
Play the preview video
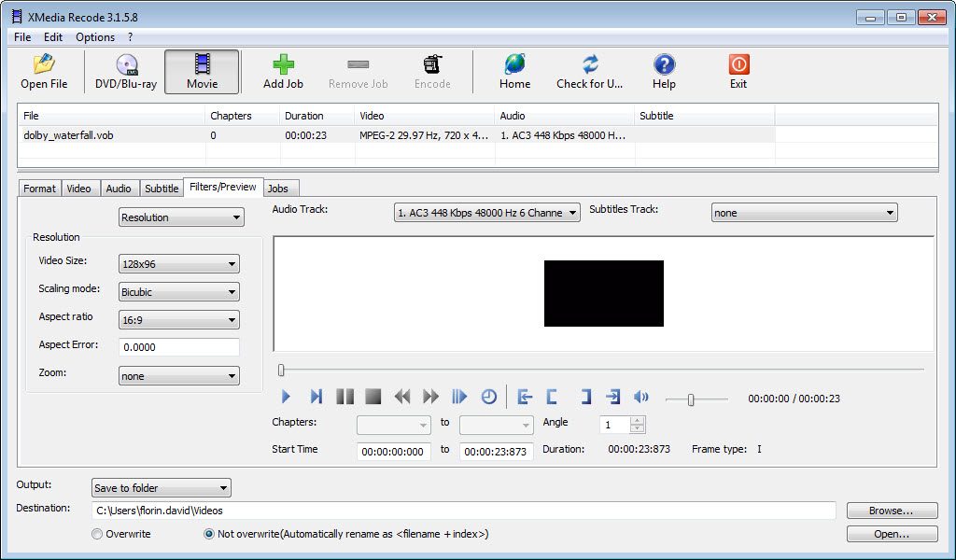pos(286,398)
